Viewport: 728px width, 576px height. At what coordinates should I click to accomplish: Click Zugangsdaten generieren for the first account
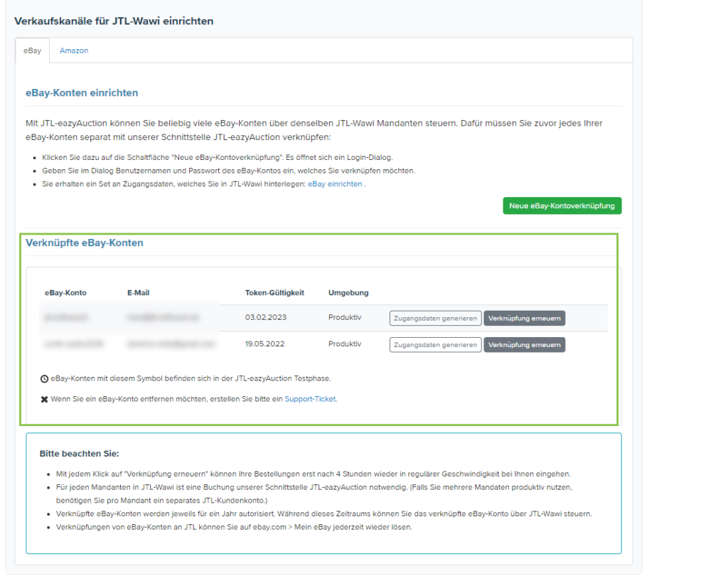(436, 318)
